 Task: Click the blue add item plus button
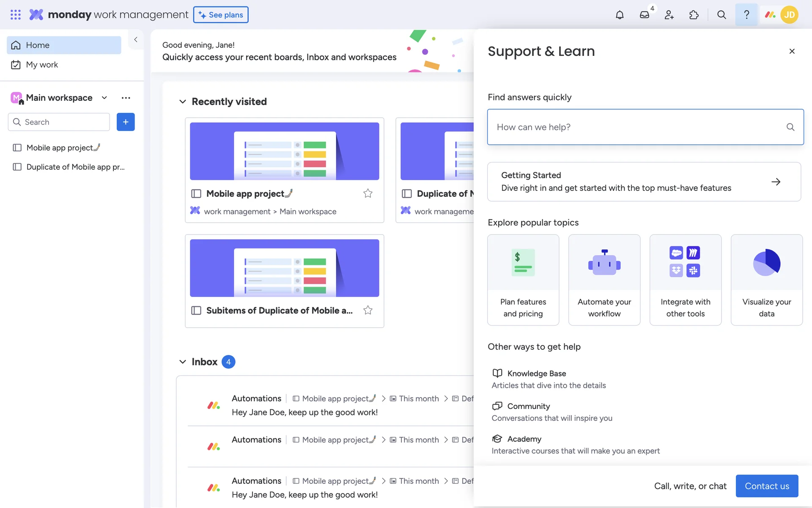[126, 122]
